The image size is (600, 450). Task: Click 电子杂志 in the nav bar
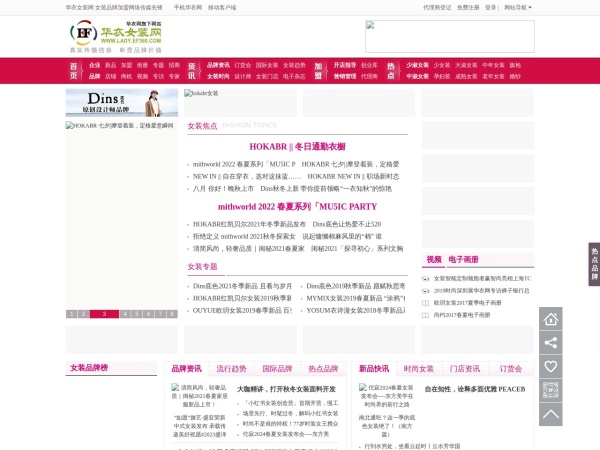point(294,77)
